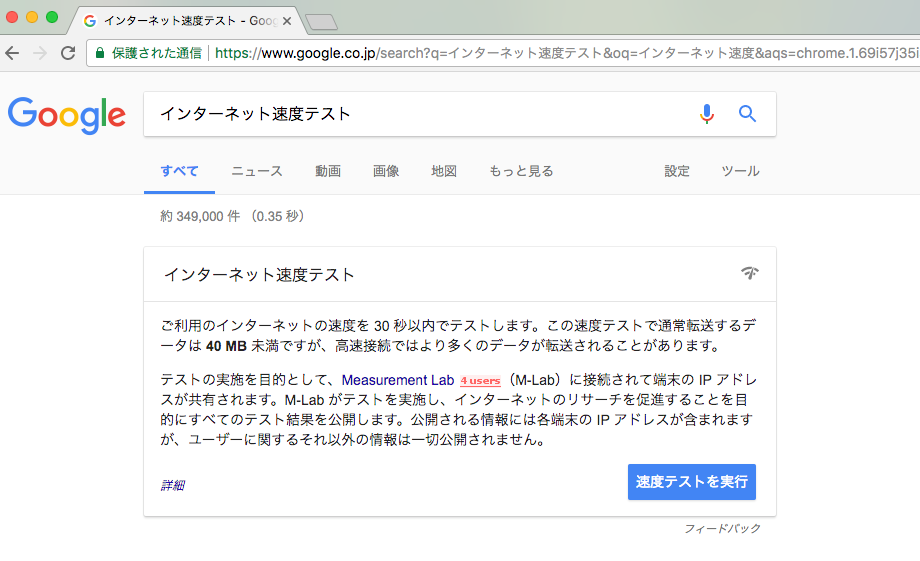920x561 pixels.
Task: Click the speed test gauge icon
Action: click(x=749, y=273)
